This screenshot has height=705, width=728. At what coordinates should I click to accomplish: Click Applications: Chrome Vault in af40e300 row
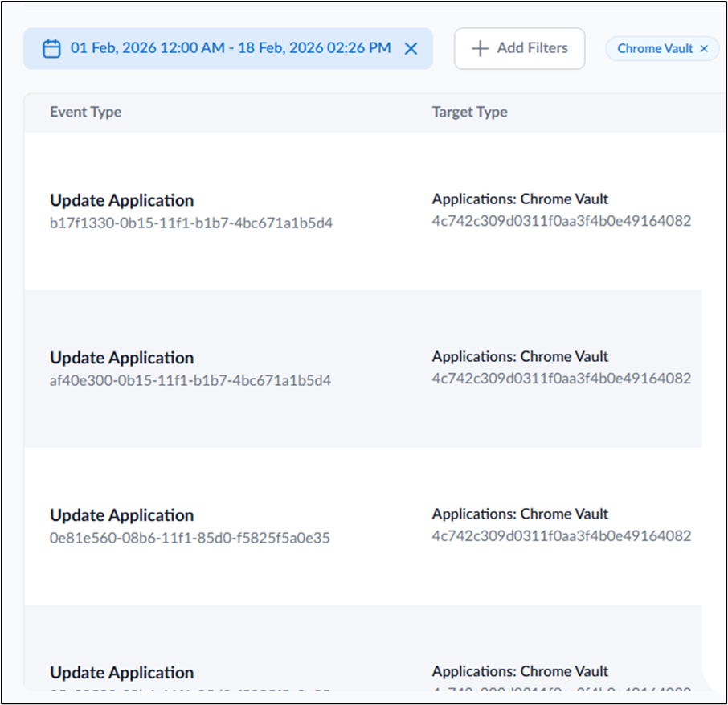pos(520,356)
